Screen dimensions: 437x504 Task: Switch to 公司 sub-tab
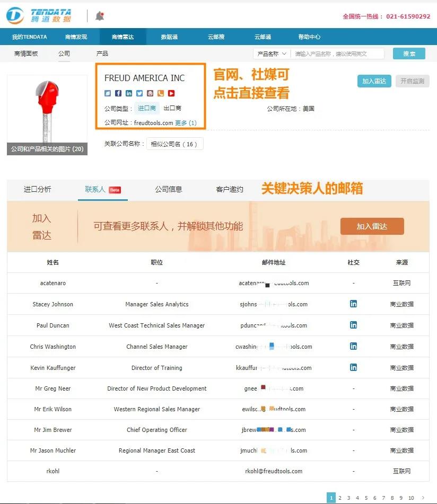tap(64, 54)
